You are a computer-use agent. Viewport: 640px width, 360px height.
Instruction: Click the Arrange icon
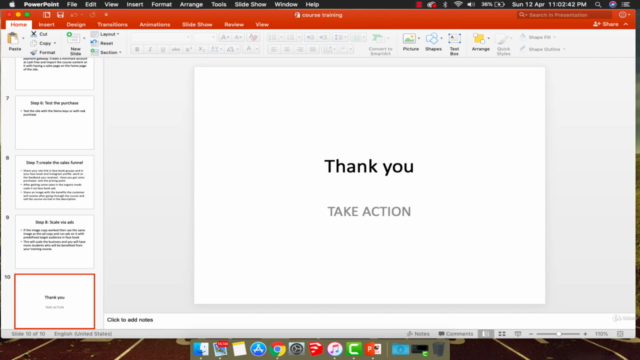coord(479,38)
